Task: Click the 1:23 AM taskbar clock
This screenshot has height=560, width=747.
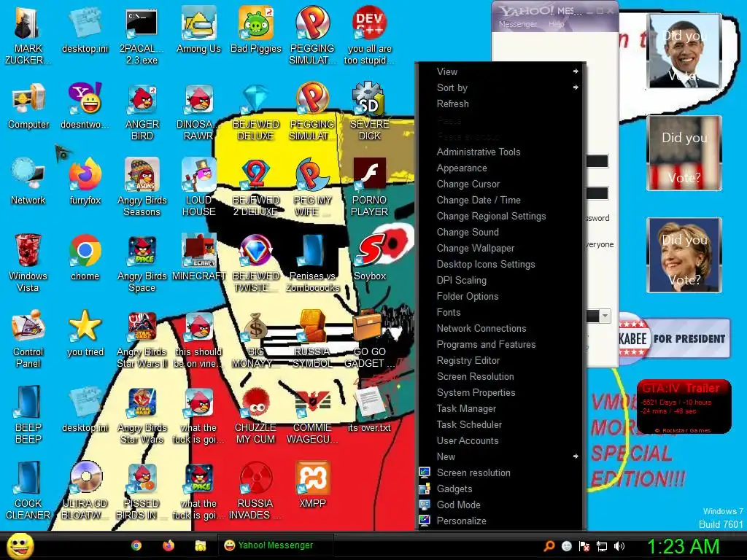Action: pyautogui.click(x=683, y=546)
